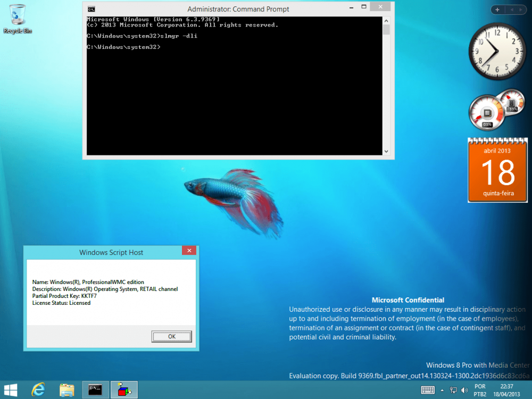
Task: Click the previous arrow in gadget toolbar
Action: click(x=511, y=10)
